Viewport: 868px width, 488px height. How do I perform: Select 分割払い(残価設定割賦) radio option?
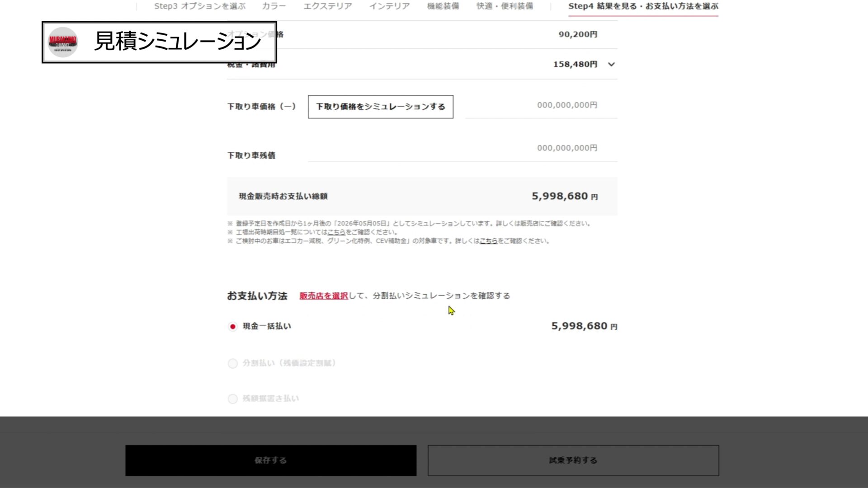click(232, 363)
